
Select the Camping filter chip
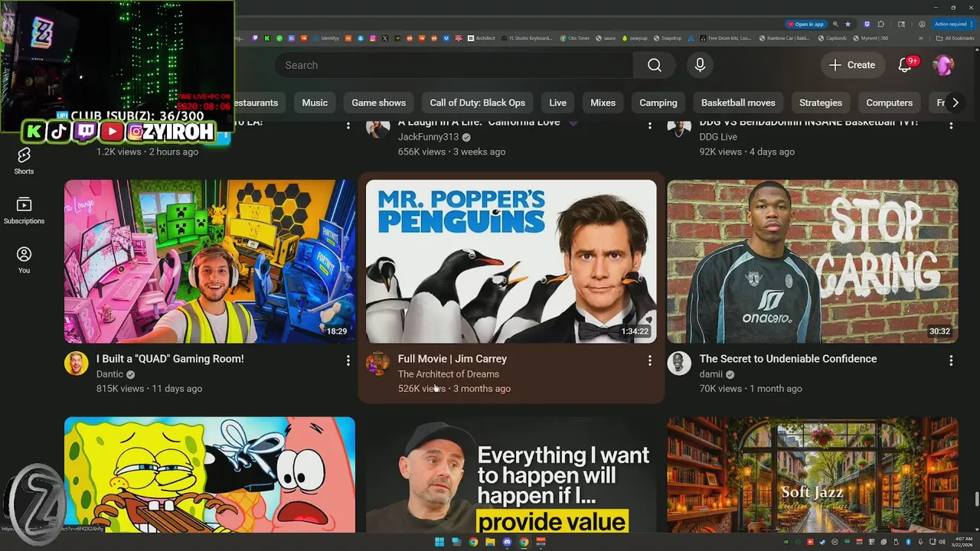[658, 103]
